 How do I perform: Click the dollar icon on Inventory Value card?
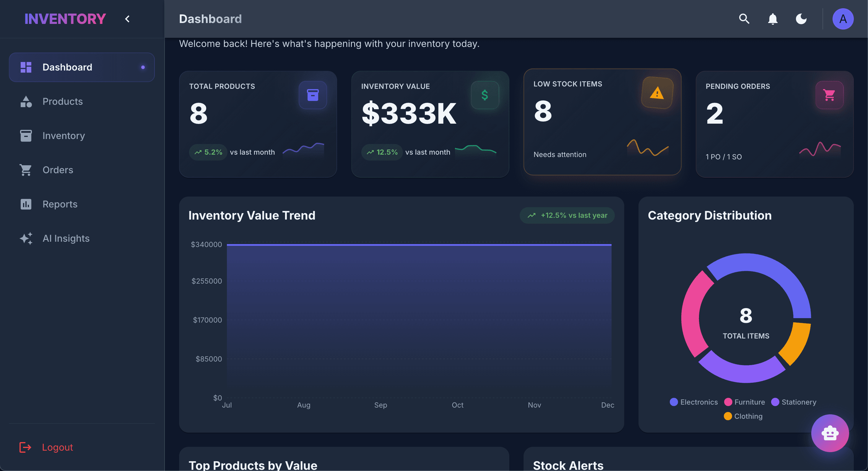pos(485,95)
